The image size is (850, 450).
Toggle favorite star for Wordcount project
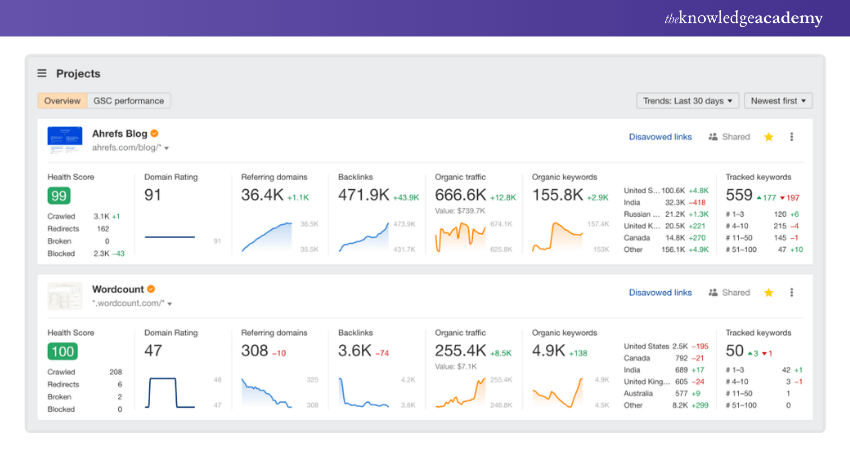point(768,293)
